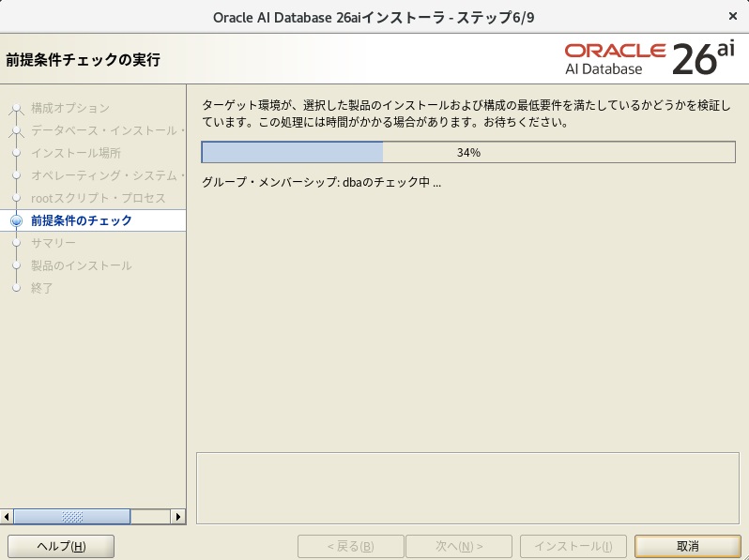Select the 終了 step in the sidebar

click(42, 288)
